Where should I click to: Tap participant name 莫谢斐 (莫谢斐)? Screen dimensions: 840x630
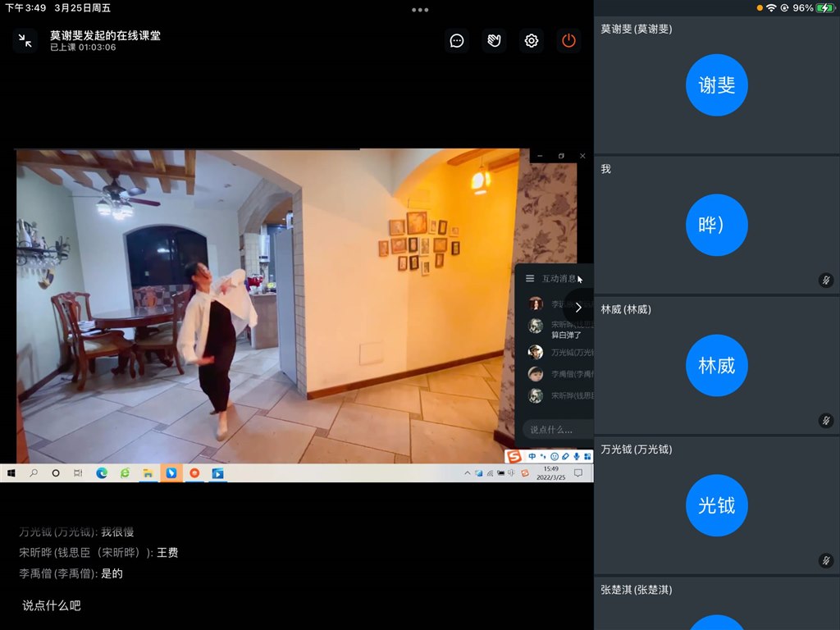(636, 29)
